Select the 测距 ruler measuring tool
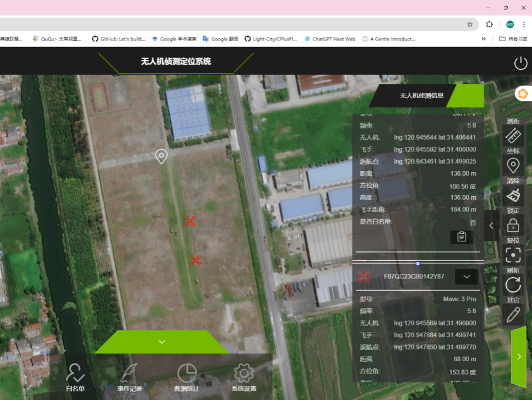Viewport: 532px width, 400px height. (x=513, y=136)
